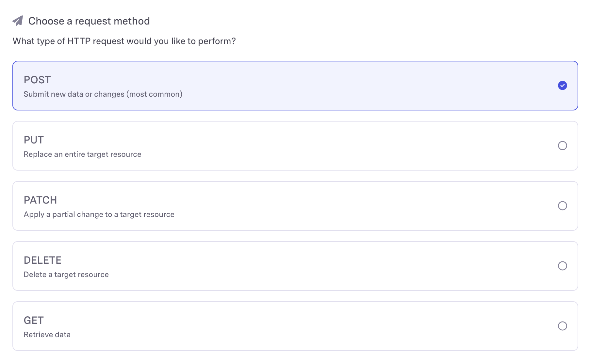Click "Delete a target resource" description
590x364 pixels.
(66, 275)
